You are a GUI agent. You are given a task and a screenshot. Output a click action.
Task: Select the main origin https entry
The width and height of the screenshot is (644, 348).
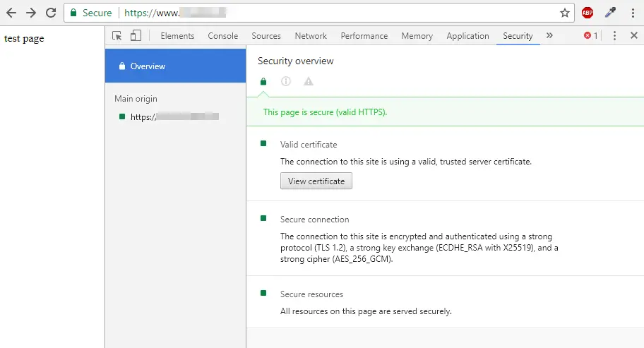click(176, 117)
